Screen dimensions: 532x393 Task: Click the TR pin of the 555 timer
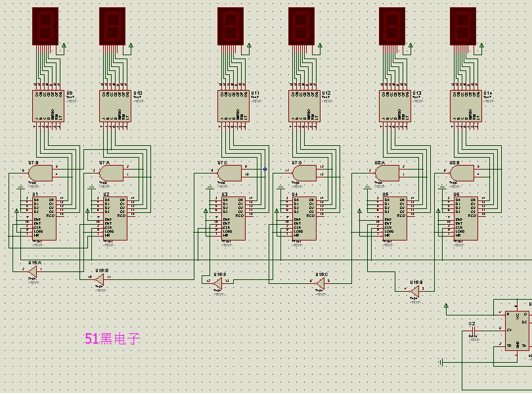pyautogui.click(x=508, y=345)
